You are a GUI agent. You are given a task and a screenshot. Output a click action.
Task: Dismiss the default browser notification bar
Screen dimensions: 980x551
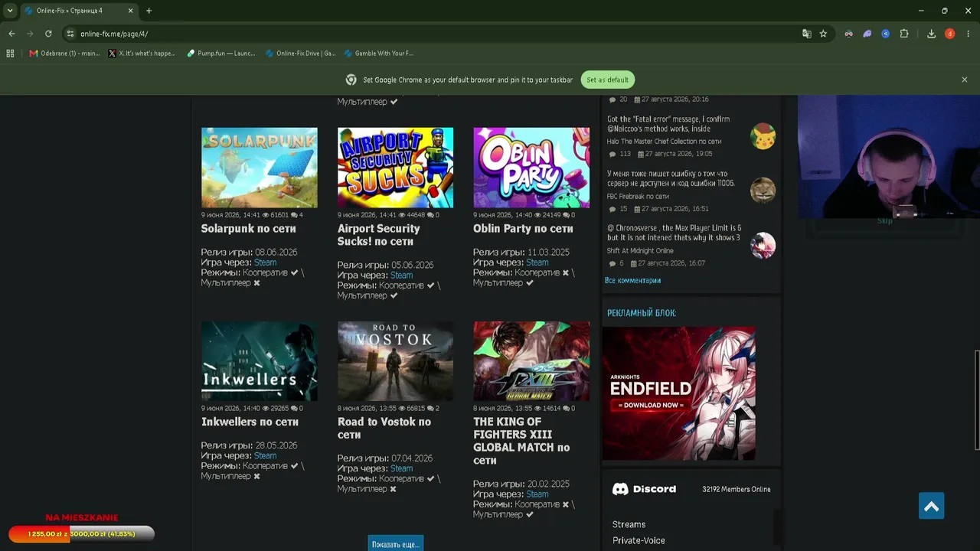pos(965,80)
